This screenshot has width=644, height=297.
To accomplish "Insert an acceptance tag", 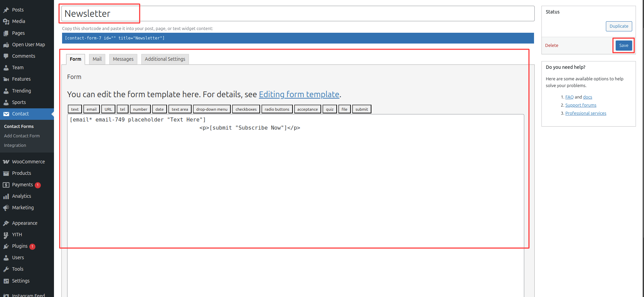I will [307, 109].
